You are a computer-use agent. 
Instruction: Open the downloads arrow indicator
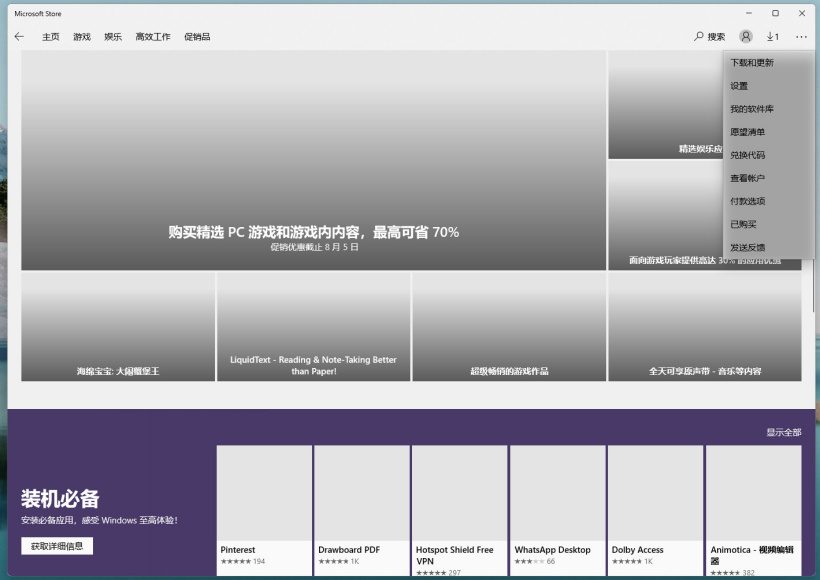(772, 37)
